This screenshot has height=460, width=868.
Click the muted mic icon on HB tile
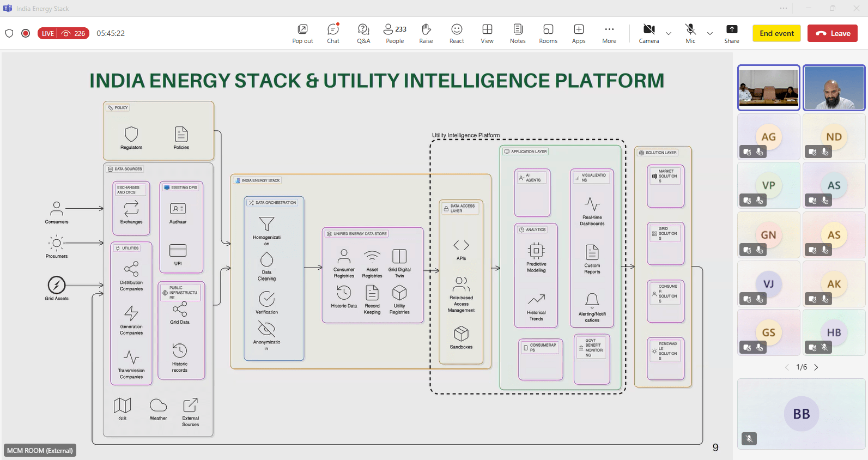(x=825, y=347)
